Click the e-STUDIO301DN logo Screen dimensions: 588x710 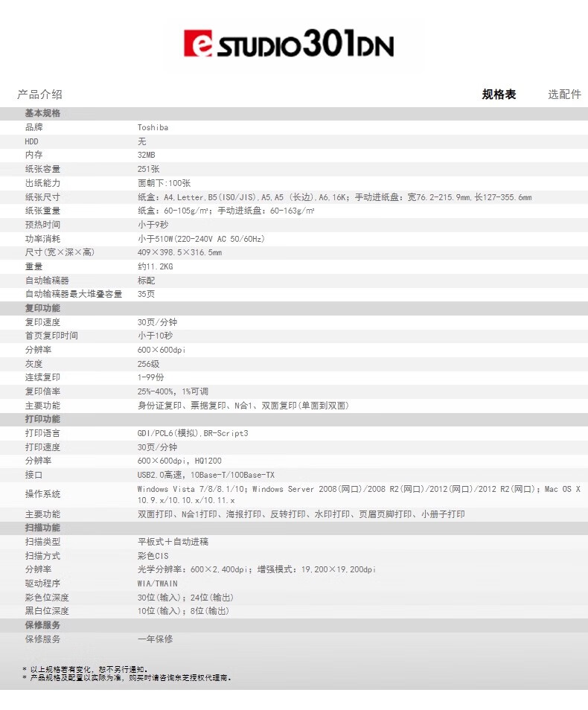coord(289,43)
